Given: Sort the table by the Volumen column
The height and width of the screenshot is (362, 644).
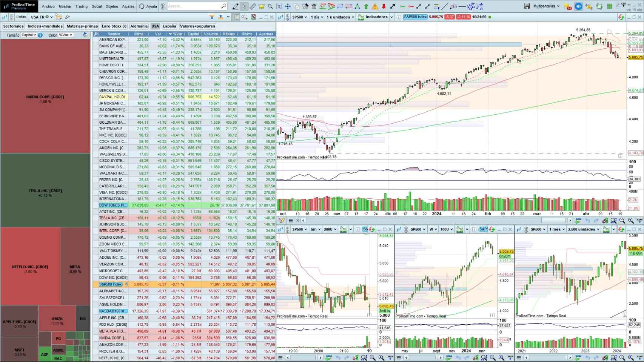Looking at the screenshot, I should (211, 34).
